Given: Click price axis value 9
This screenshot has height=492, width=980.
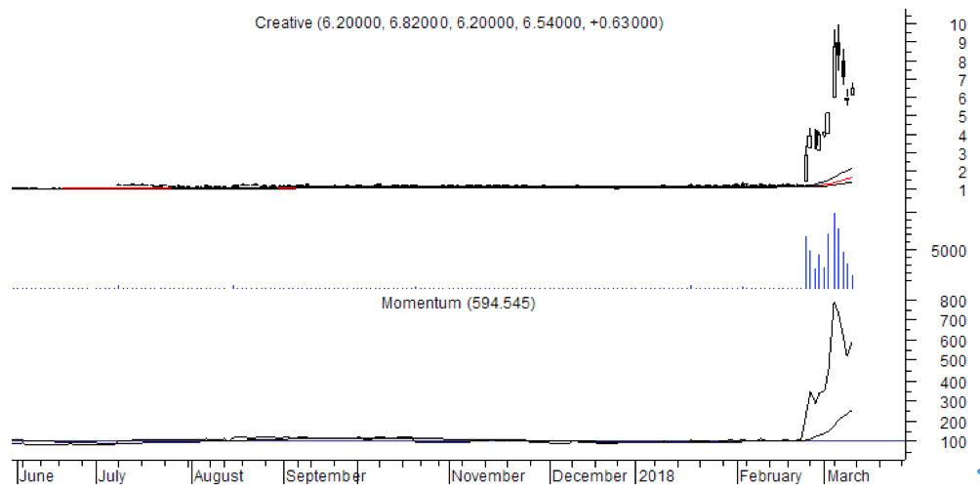Looking at the screenshot, I should 963,43.
